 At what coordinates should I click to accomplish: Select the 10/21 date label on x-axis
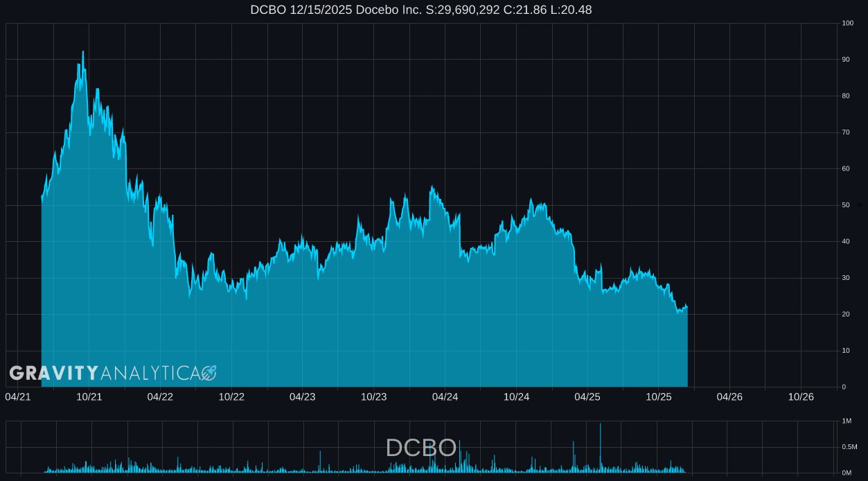coord(89,397)
